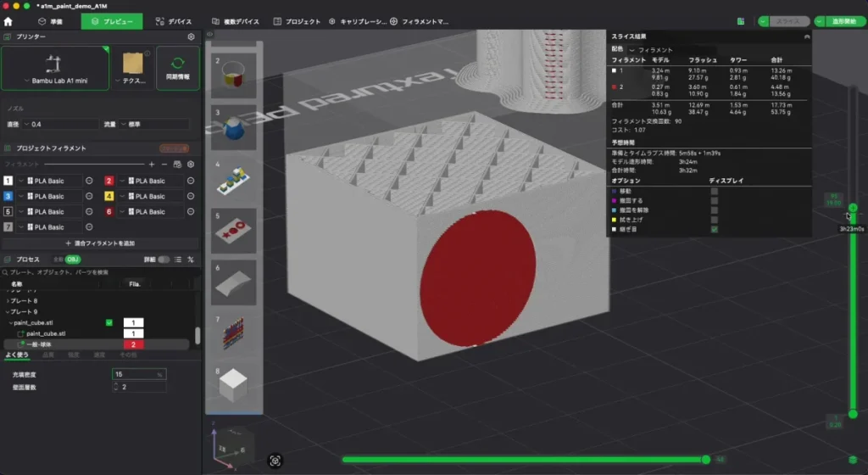Click the compare presets icon in プロセス row
Screen dimensions: 868x475
click(191, 260)
